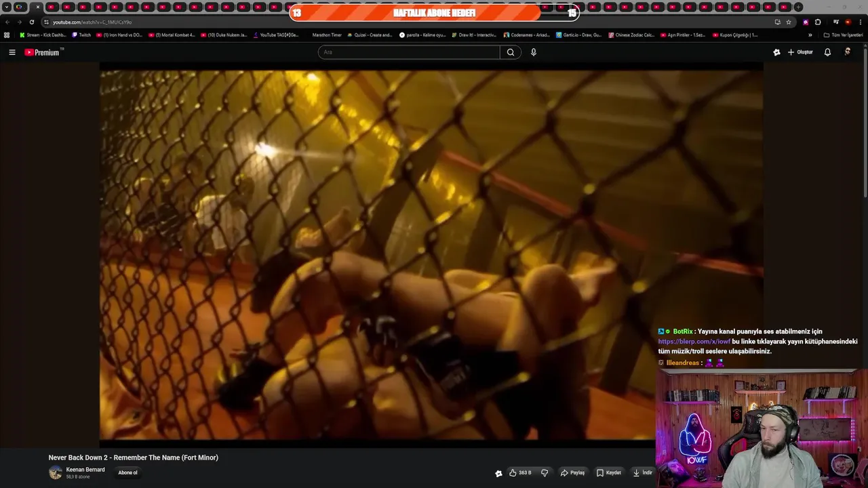Open 'Draw It! - Interactiv...' bookmark

[x=474, y=35]
